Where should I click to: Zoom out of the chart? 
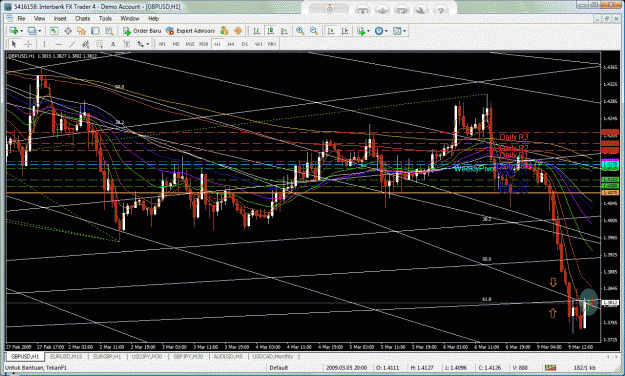(x=314, y=31)
